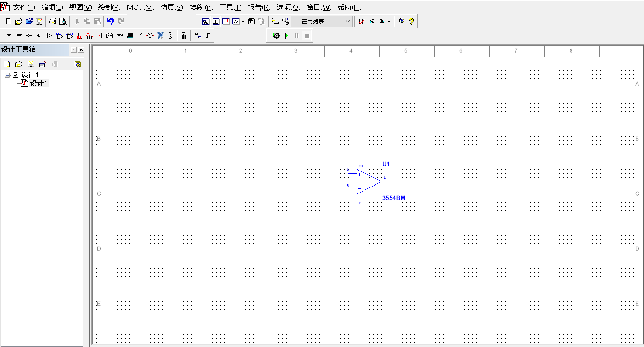The height and width of the screenshot is (347, 644).
Task: Open the 仿真(S) simulate menu
Action: coord(171,7)
